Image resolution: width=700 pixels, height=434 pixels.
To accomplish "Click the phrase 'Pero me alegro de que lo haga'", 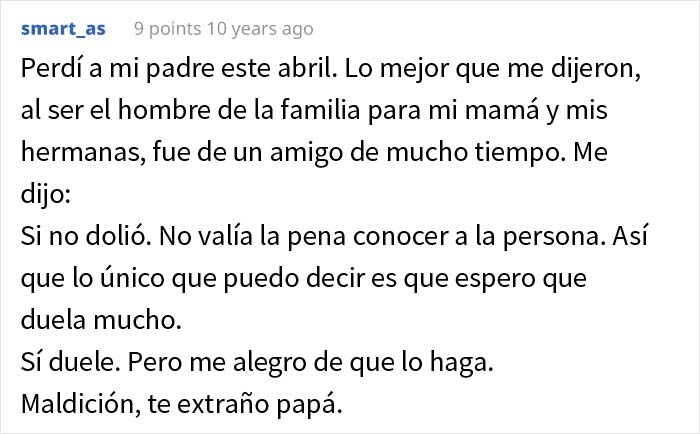I will tap(311, 362).
